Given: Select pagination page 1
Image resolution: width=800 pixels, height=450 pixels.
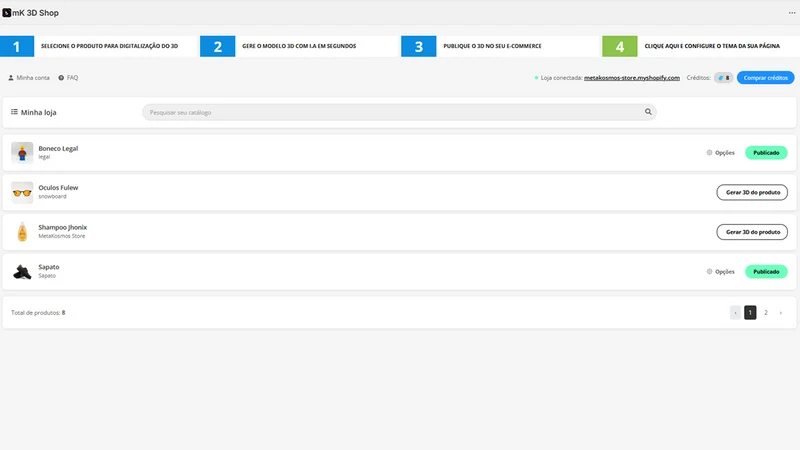Looking at the screenshot, I should point(750,313).
